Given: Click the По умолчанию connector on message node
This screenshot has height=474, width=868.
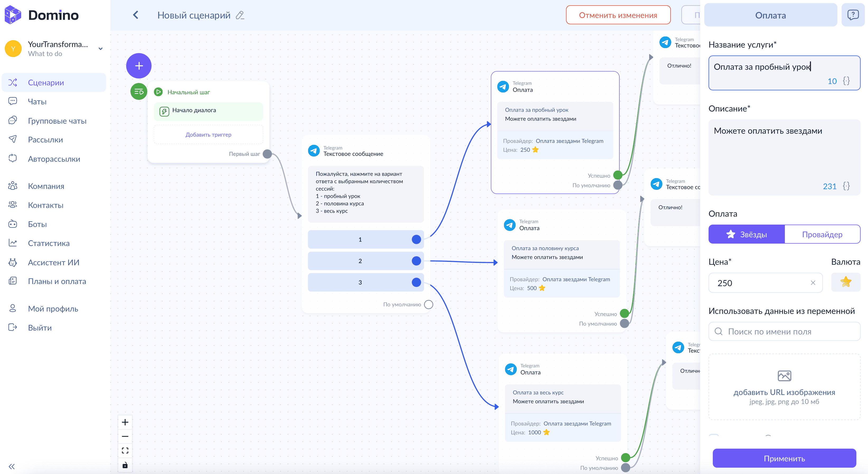Looking at the screenshot, I should 429,304.
